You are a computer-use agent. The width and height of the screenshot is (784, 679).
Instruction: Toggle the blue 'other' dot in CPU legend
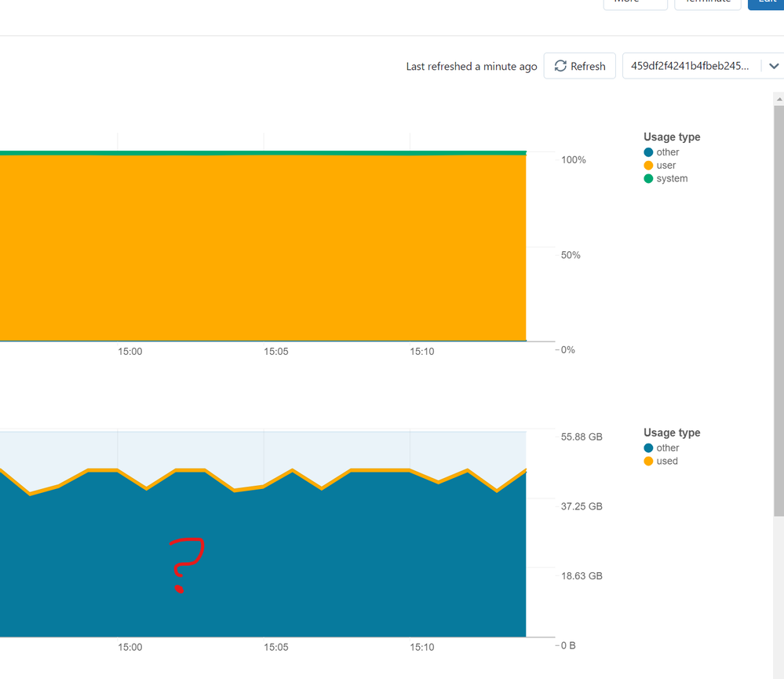648,152
